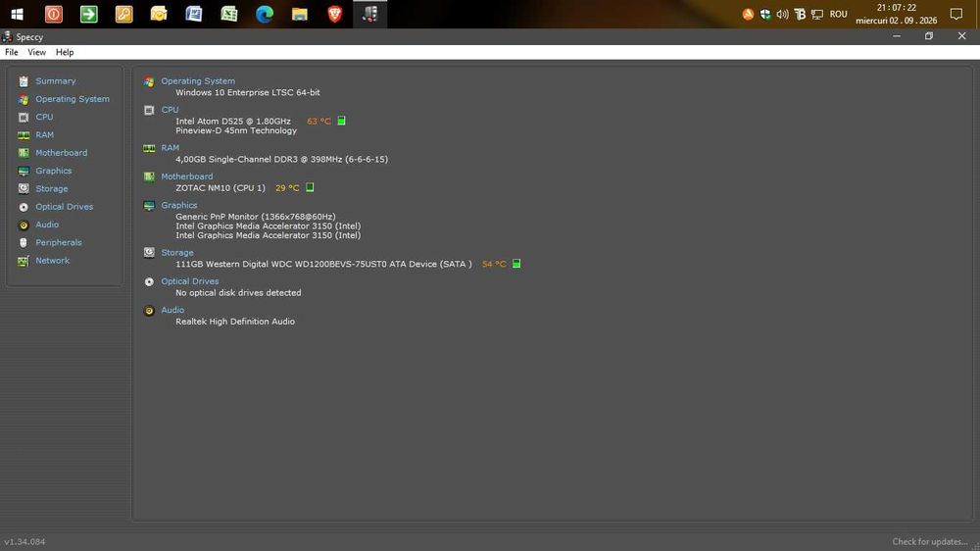
Task: Open the Storage page from the sidebar
Action: tap(52, 189)
